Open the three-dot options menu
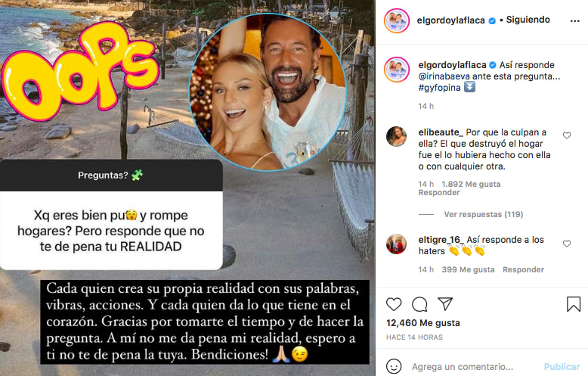588x376 pixels. coord(575,21)
